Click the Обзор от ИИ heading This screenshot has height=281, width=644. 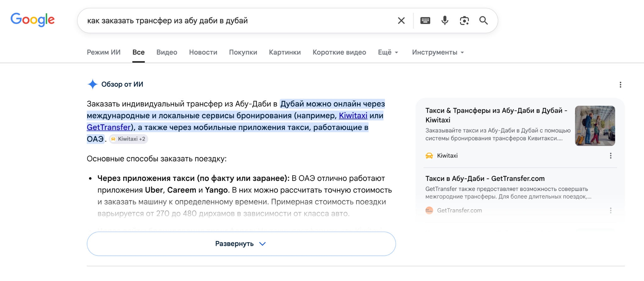click(122, 84)
